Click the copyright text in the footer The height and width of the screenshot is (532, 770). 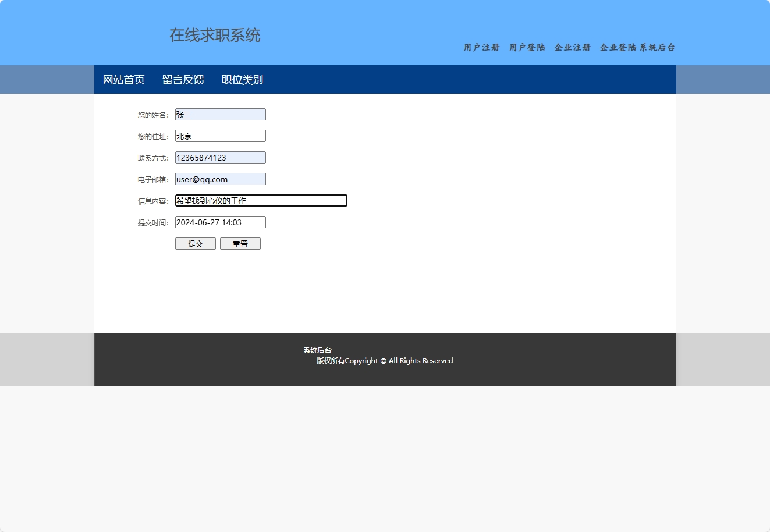pyautogui.click(x=385, y=360)
